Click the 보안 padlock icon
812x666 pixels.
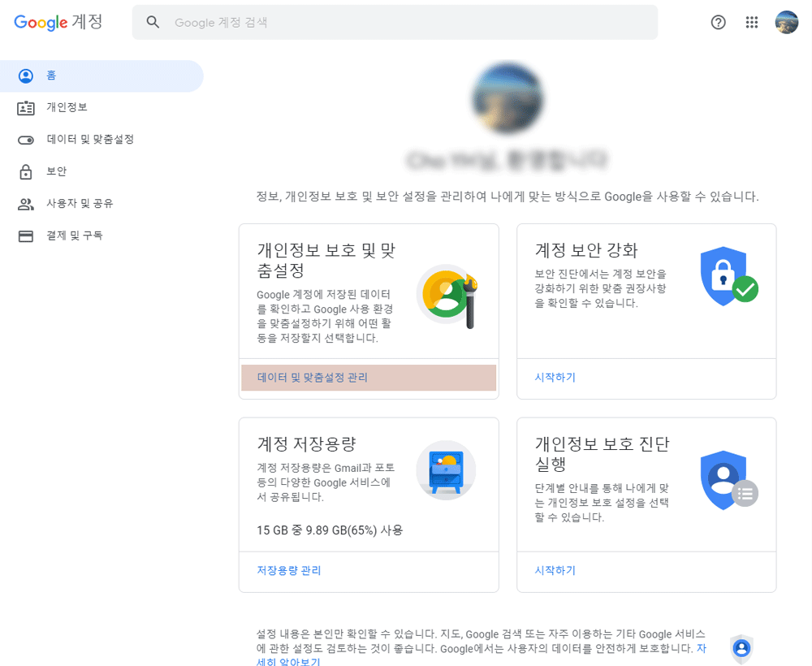[26, 171]
